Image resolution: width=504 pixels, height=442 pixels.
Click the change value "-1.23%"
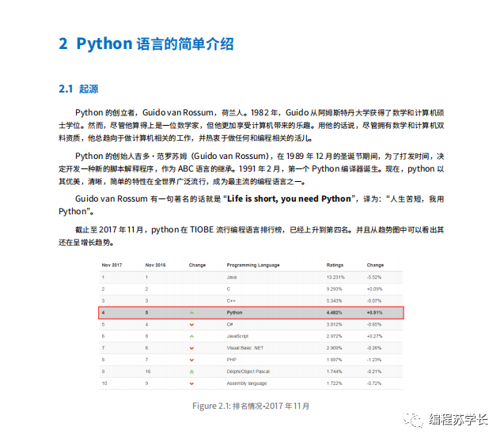point(374,360)
